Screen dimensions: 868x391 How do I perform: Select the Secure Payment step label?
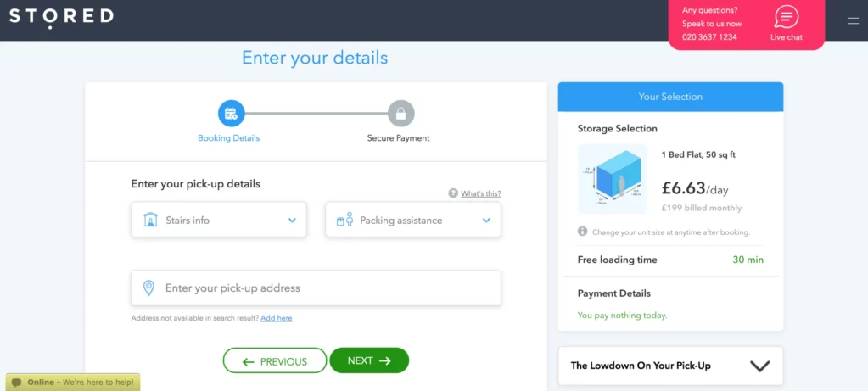point(399,138)
